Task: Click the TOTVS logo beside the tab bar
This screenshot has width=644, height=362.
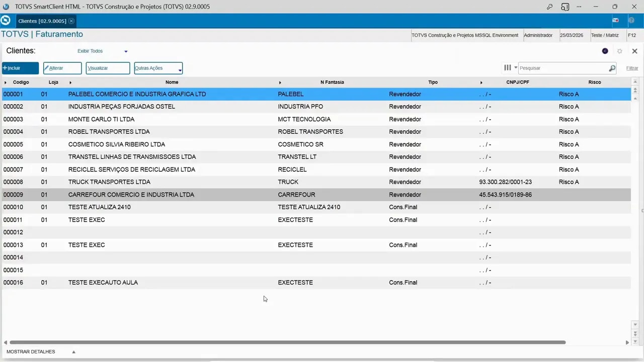Action: (6, 20)
